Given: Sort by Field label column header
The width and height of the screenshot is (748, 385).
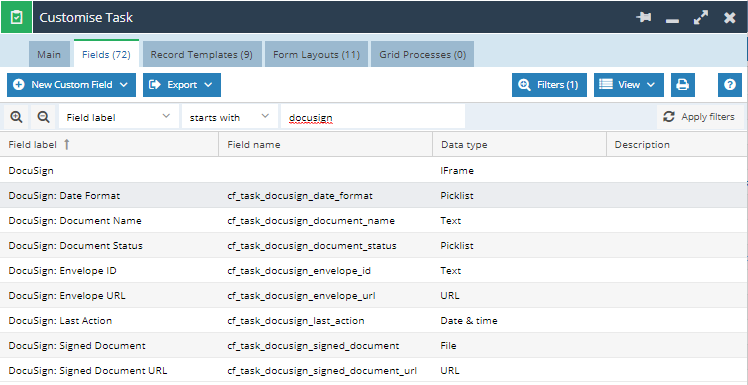Looking at the screenshot, I should pos(109,145).
